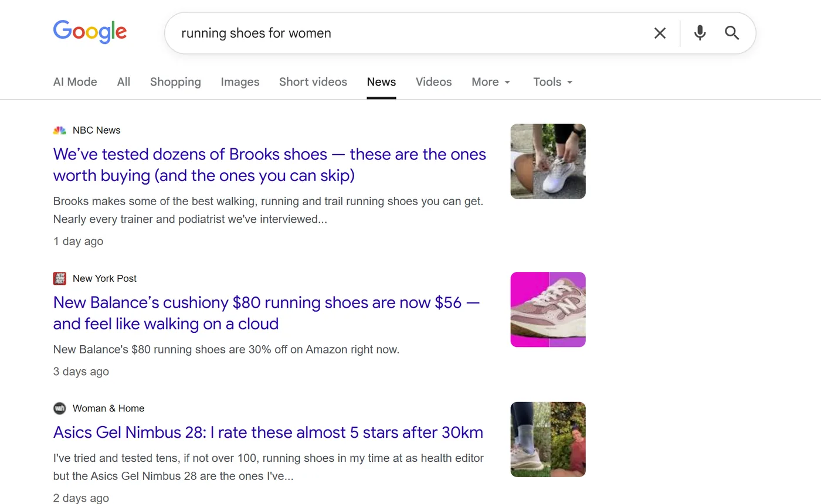Open the Videos tab
821x504 pixels.
433,82
